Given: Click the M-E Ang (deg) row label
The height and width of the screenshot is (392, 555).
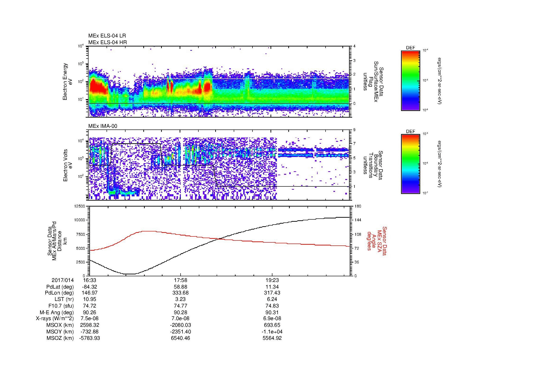Looking at the screenshot, I should [56, 312].
